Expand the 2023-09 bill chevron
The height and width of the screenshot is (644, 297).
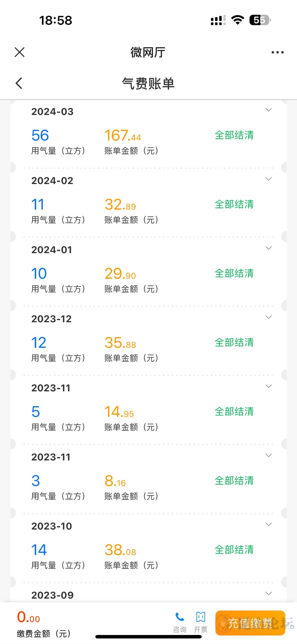(x=268, y=593)
